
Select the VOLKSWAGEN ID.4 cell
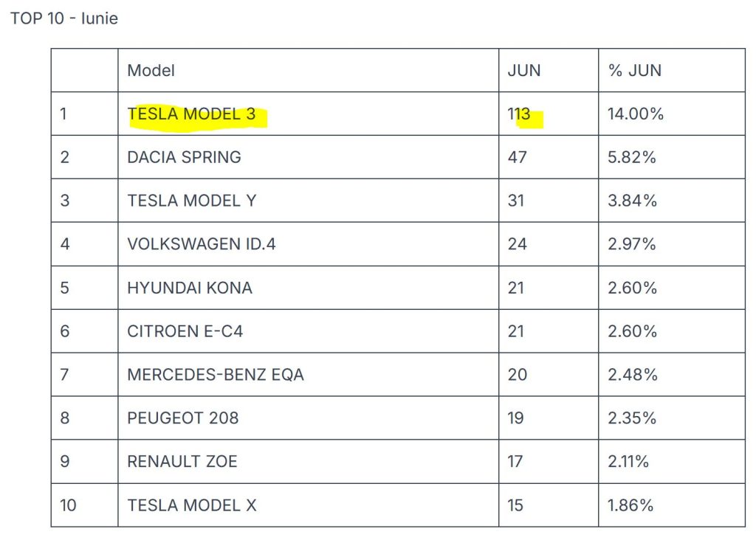[201, 244]
